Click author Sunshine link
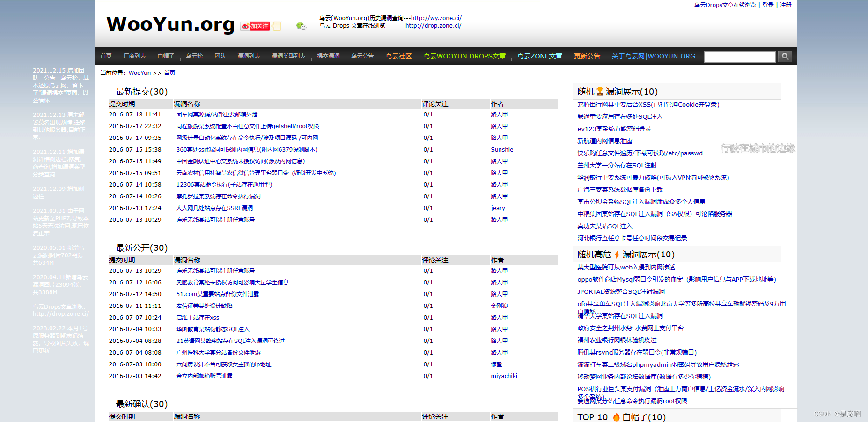 pos(502,150)
